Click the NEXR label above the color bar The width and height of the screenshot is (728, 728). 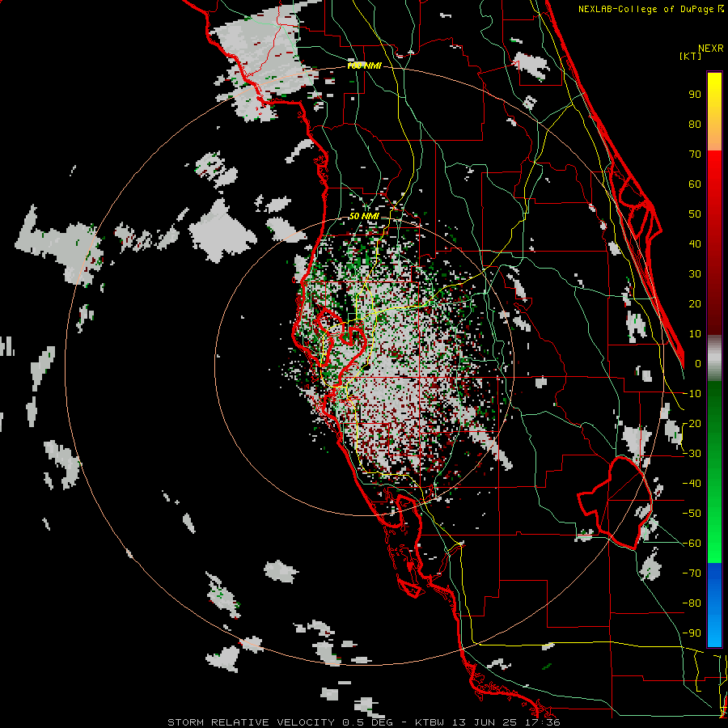click(711, 49)
